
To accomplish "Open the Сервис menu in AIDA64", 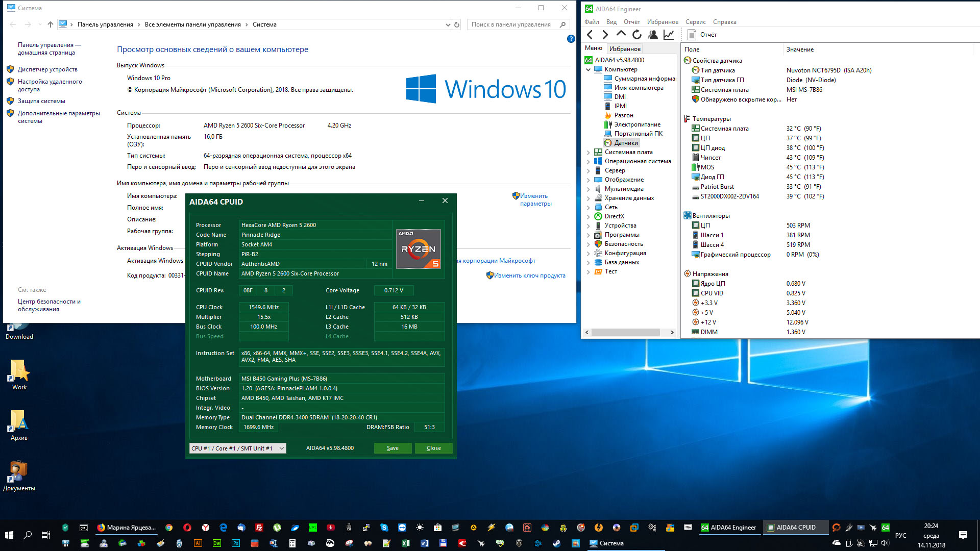I will tap(695, 22).
